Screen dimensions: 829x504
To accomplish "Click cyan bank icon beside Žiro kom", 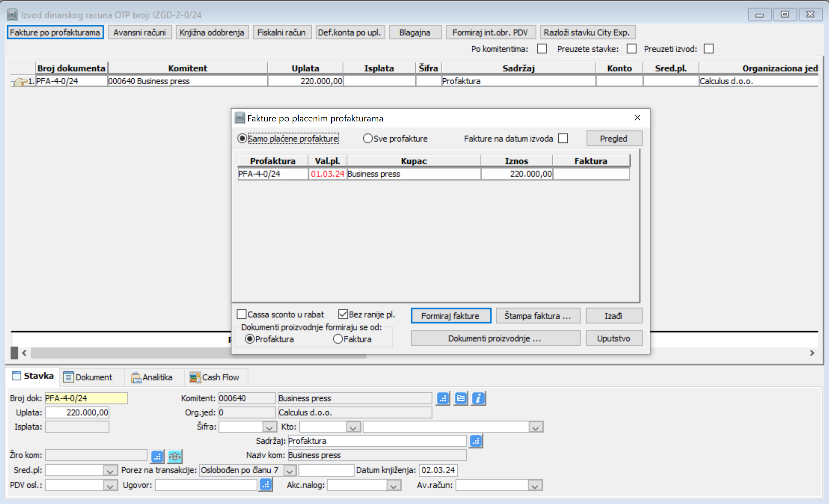I will 175,456.
